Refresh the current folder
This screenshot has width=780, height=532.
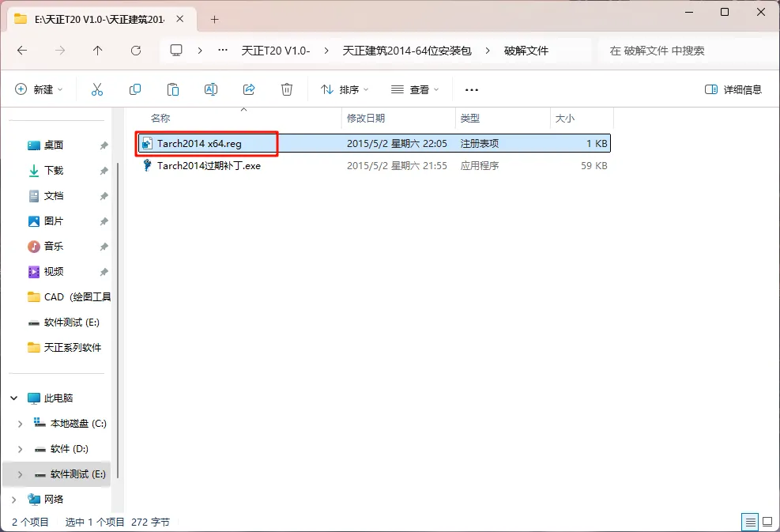point(136,51)
